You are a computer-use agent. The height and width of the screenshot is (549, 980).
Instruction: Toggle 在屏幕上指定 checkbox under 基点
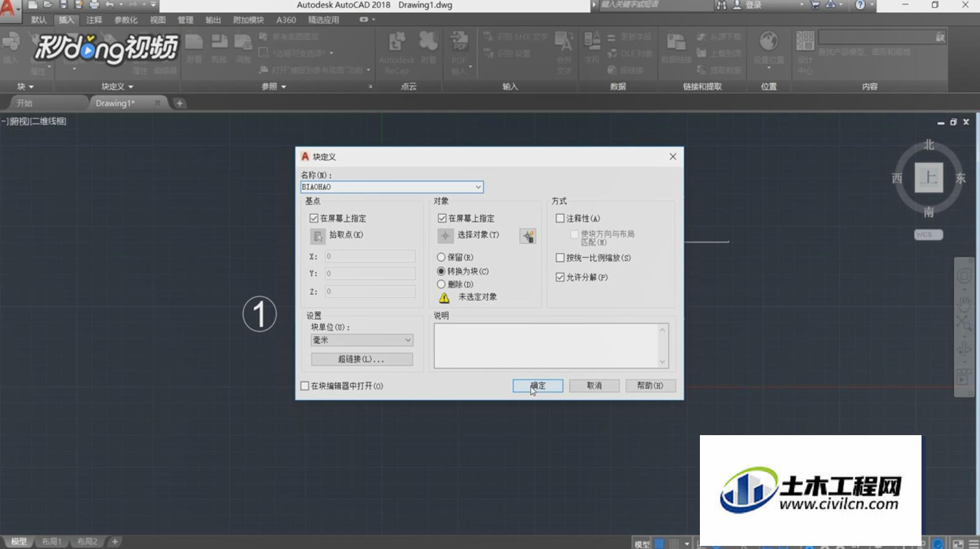314,218
